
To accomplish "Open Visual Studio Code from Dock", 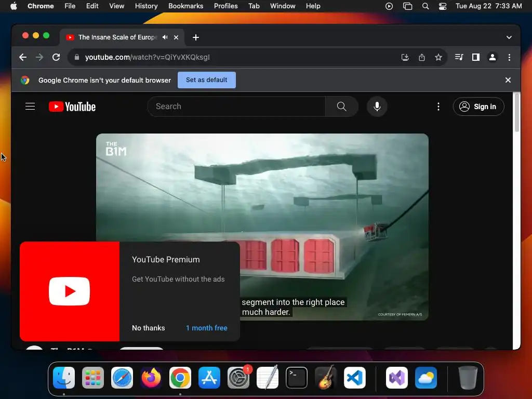I will 355,378.
